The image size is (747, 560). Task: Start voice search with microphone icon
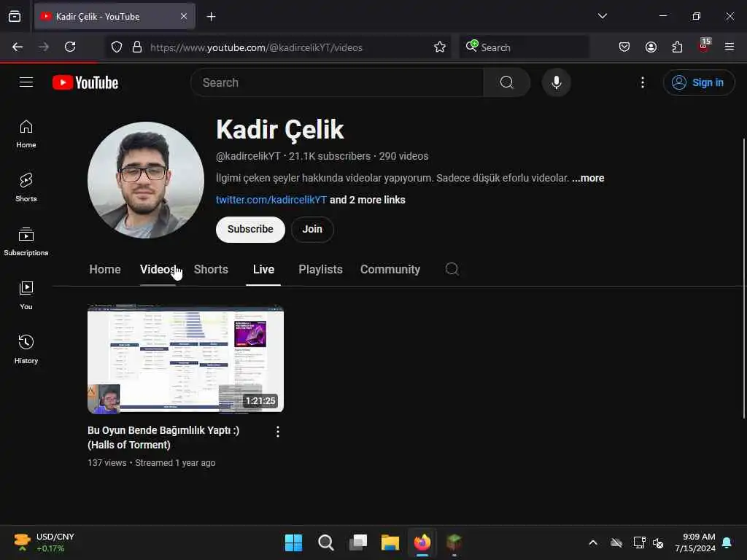point(556,82)
